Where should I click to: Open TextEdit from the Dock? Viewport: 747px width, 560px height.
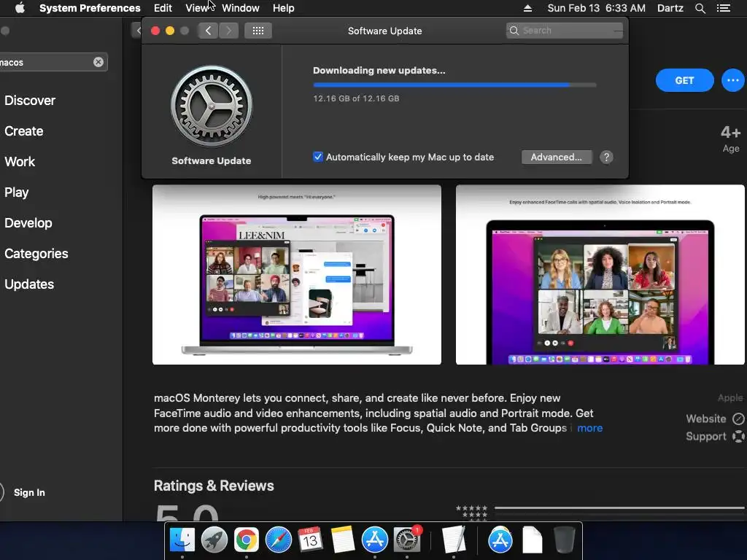click(x=453, y=540)
